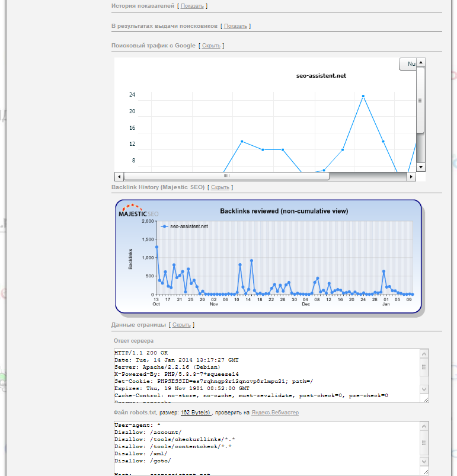The width and height of the screenshot is (457, 476).
Task: Click Google traffic chart scroll-left arrow
Action: [x=119, y=177]
